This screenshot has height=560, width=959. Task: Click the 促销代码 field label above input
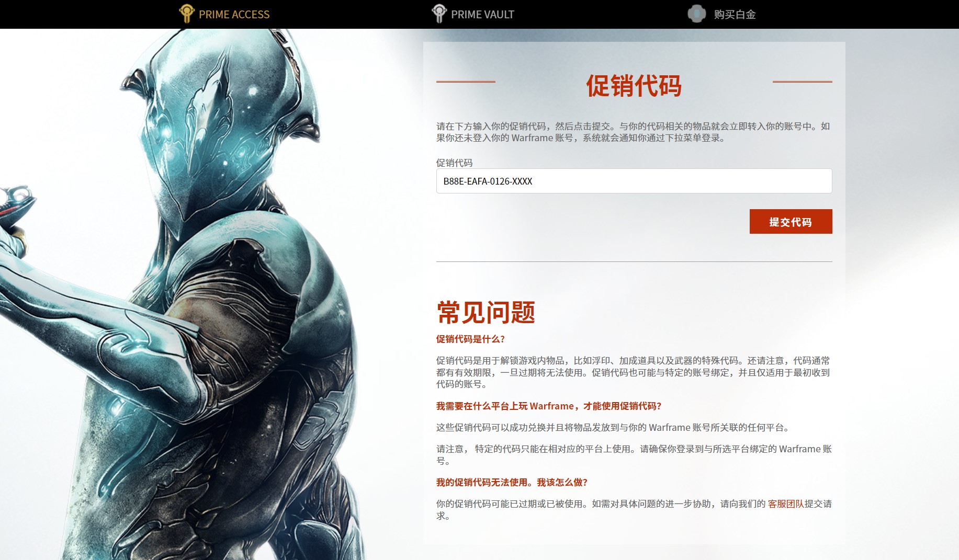tap(454, 163)
